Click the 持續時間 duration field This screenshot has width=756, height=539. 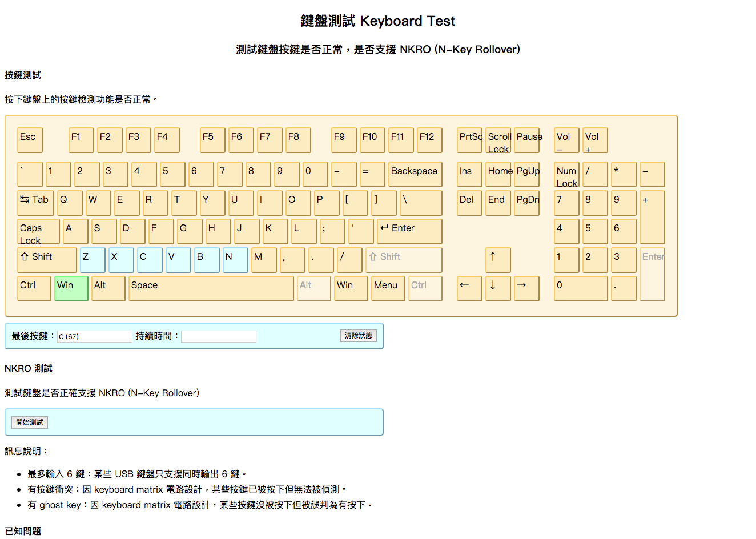coord(219,336)
